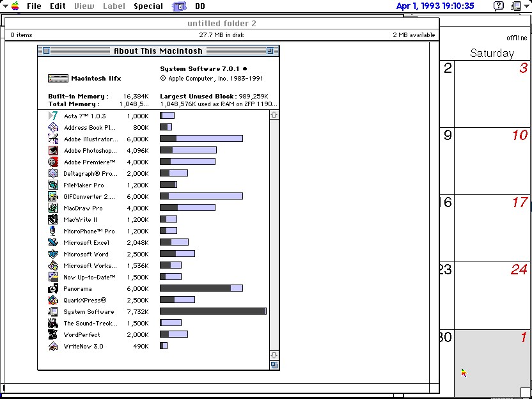Click the FileMaker Pro icon
The width and height of the screenshot is (532, 399).
(x=53, y=185)
